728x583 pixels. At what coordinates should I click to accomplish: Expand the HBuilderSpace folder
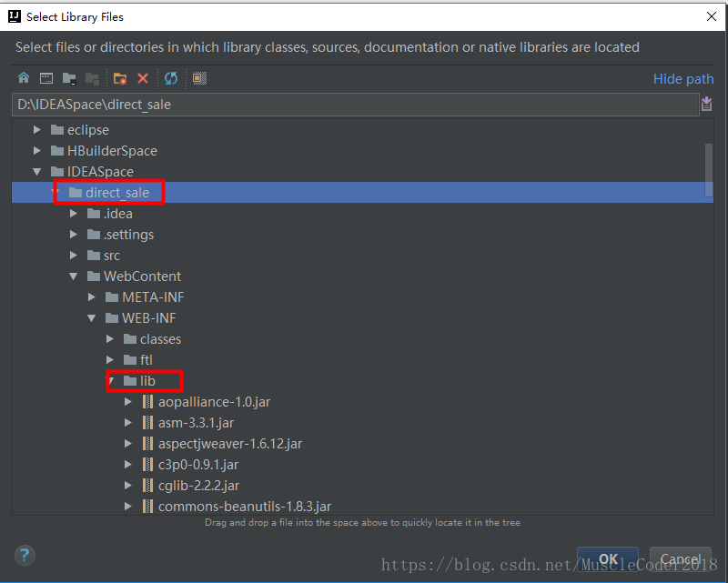(37, 150)
